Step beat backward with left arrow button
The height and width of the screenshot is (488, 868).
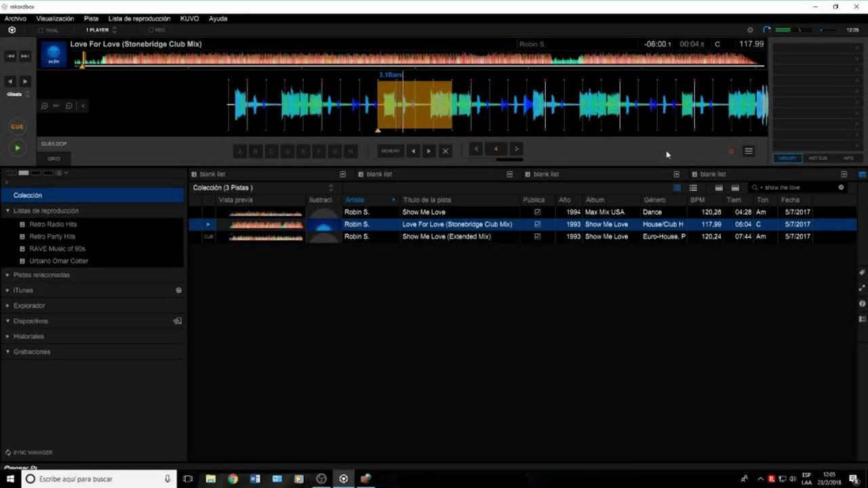point(10,81)
